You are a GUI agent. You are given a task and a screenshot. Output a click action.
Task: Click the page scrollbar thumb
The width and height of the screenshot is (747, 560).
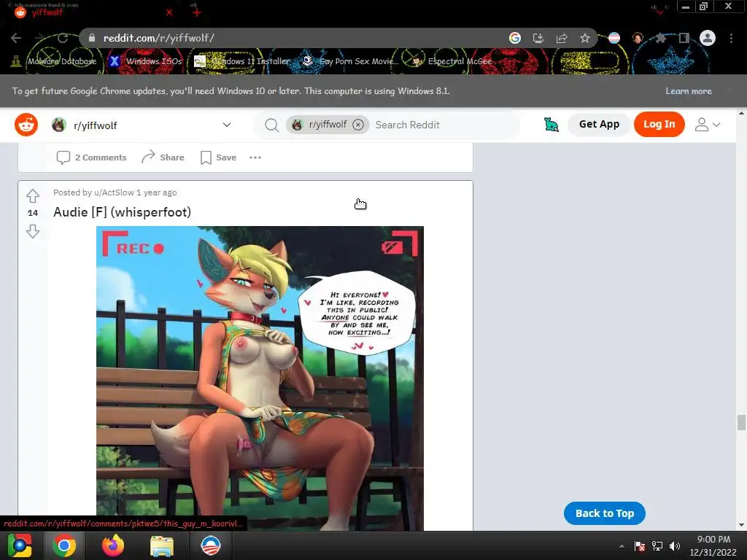741,422
